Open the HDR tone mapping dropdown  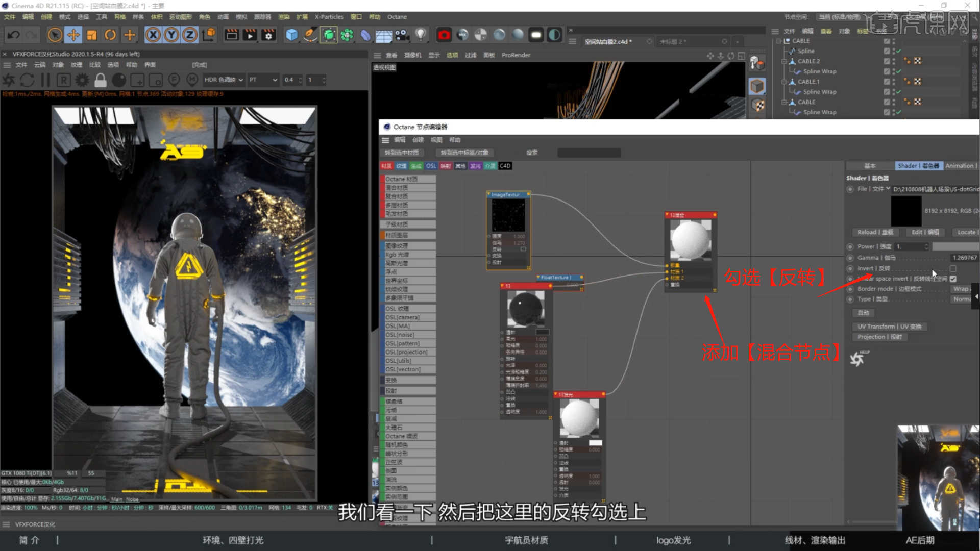click(224, 80)
